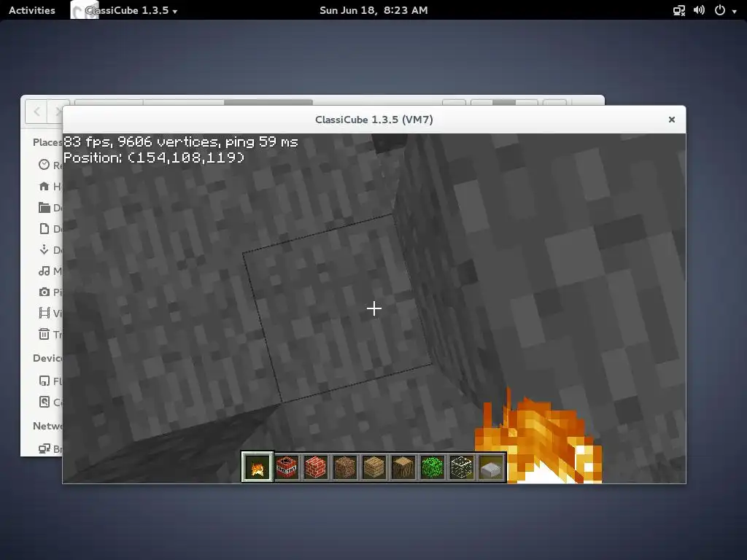Click the Videos film icon in Files sidebar
The height and width of the screenshot is (560, 747).
pyautogui.click(x=44, y=313)
